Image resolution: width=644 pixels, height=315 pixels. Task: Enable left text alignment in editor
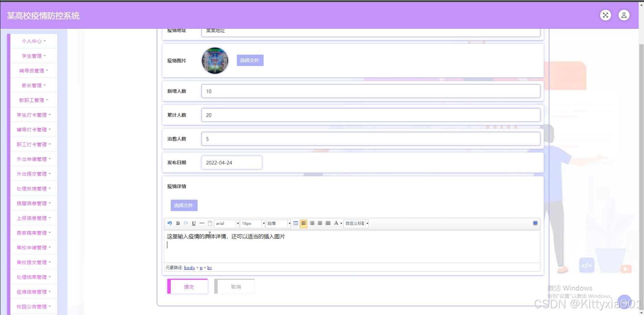pos(304,223)
